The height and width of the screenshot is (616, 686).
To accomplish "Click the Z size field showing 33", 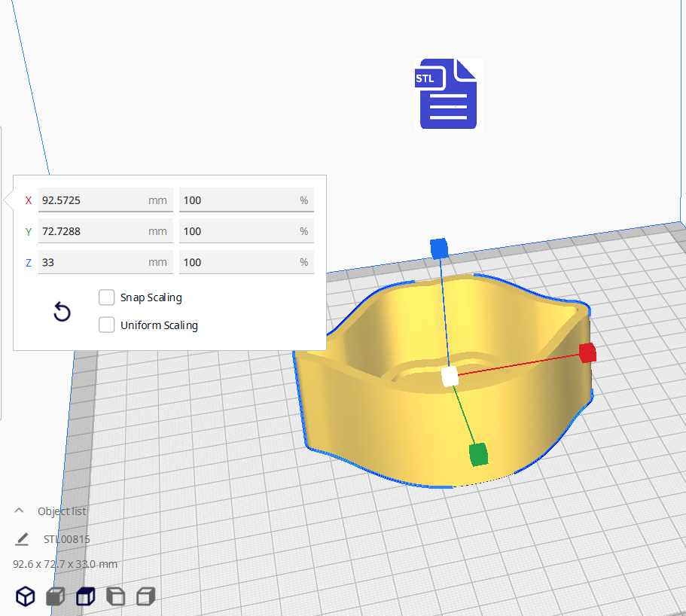I will pos(90,262).
